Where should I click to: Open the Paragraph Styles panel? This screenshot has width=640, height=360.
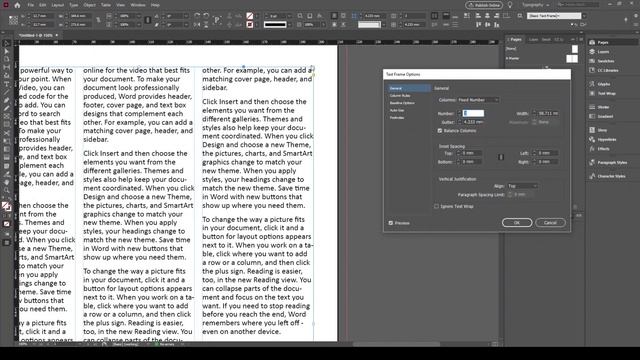[611, 162]
